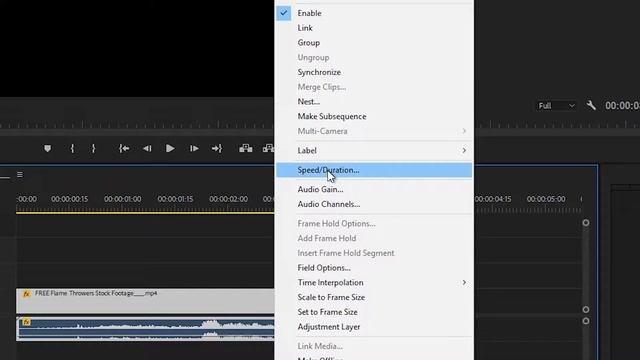Image resolution: width=640 pixels, height=360 pixels.
Task: Choose Scale to Frame Size
Action: point(374,297)
